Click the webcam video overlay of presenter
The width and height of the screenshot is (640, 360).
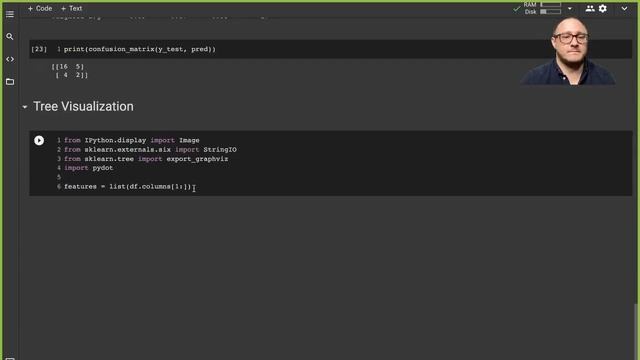(x=568, y=50)
